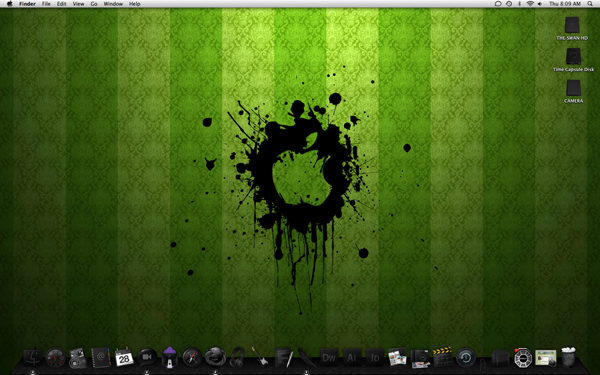
Task: Open the Window menu
Action: (x=113, y=4)
